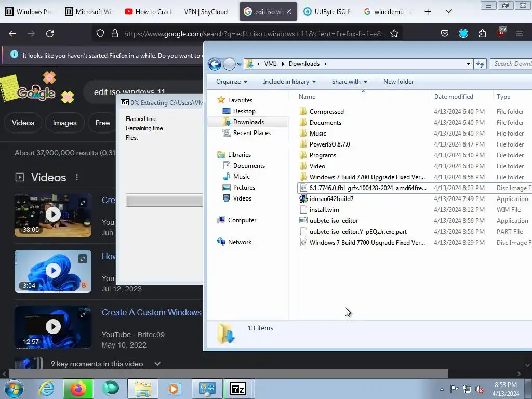This screenshot has height=399, width=532.
Task: Bookmark this page with the star icon
Action: pyautogui.click(x=394, y=34)
